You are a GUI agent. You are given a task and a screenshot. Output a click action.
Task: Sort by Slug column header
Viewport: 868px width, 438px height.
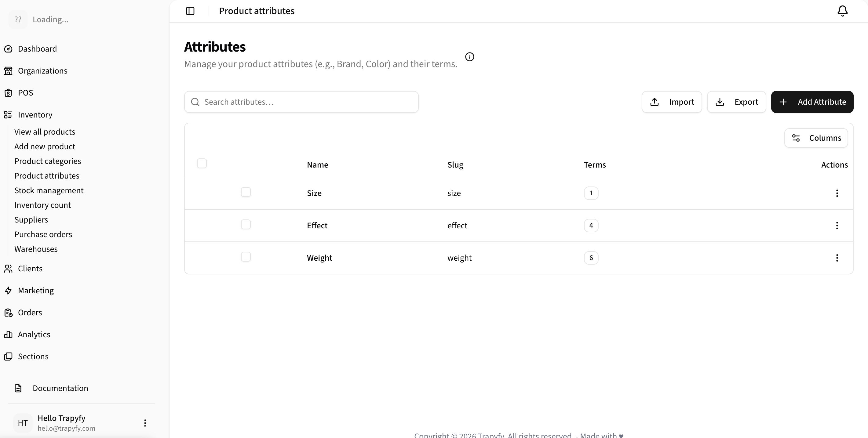click(455, 165)
